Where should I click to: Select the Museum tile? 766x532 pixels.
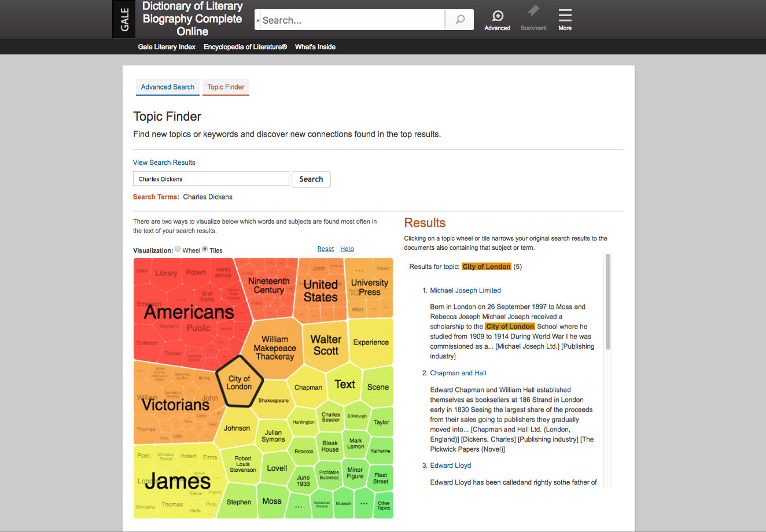click(344, 504)
